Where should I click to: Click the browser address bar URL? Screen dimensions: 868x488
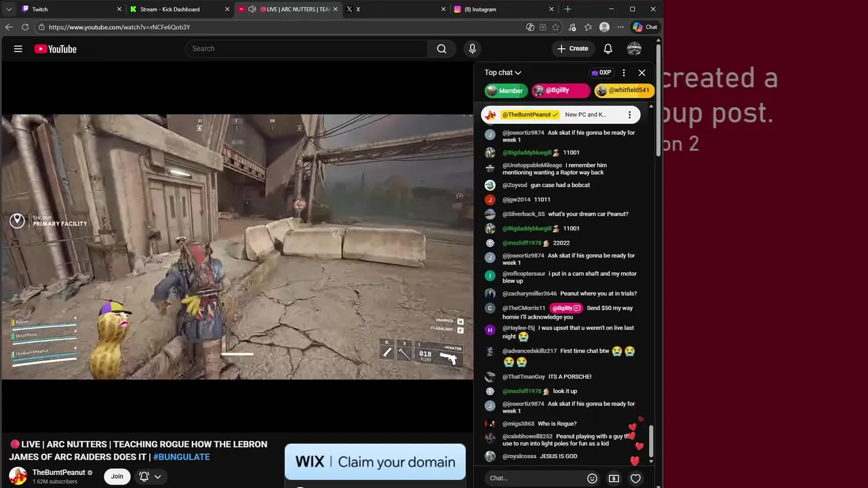click(x=119, y=27)
